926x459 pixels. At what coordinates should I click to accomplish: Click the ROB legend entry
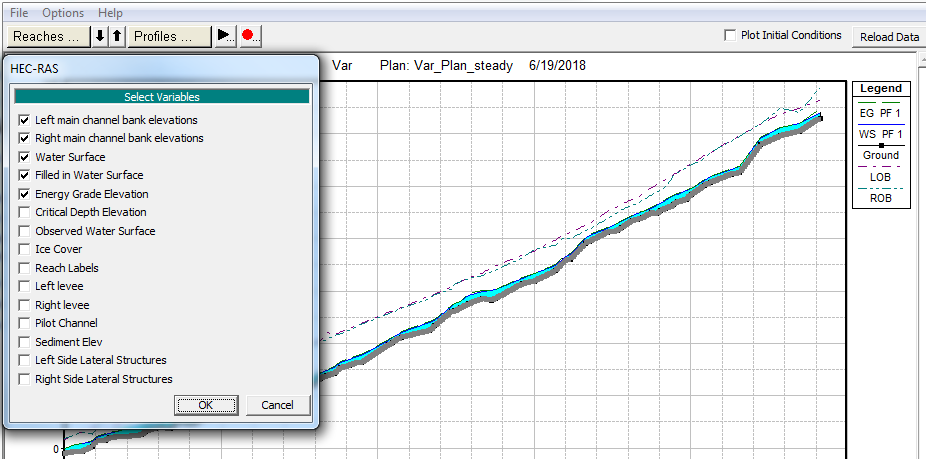881,198
